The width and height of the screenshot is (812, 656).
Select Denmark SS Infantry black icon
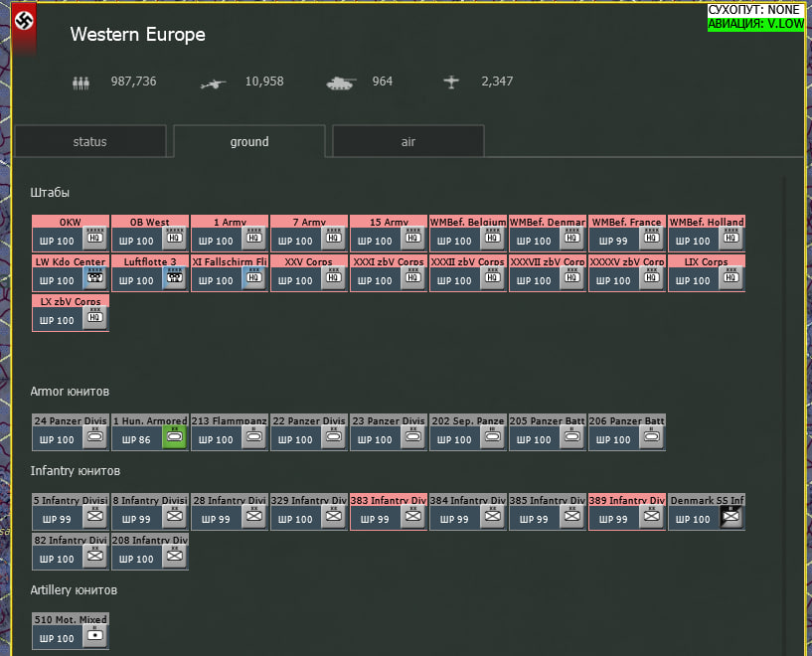(x=731, y=516)
